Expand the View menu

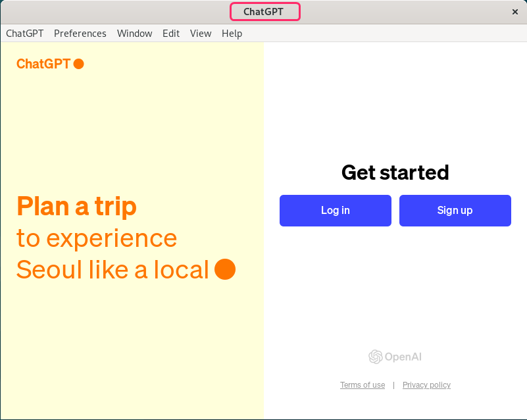click(201, 34)
